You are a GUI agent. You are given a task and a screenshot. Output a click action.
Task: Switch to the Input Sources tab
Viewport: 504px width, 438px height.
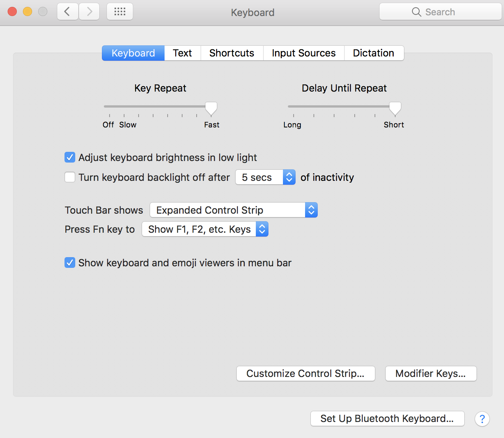coord(303,53)
